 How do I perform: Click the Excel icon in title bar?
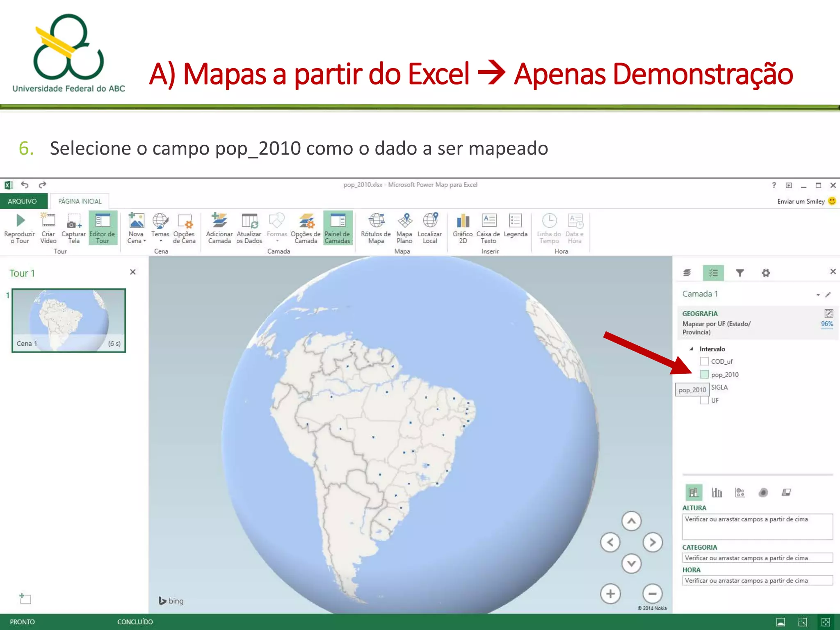coord(9,185)
